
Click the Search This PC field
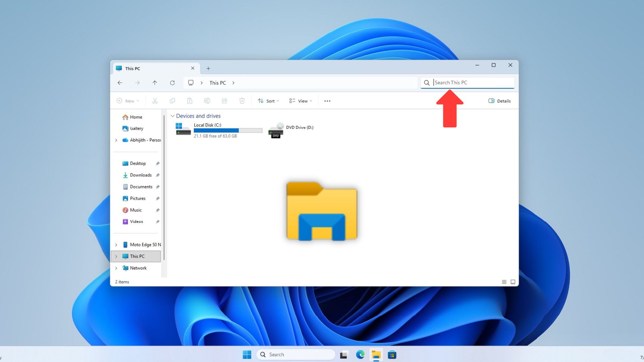tap(468, 83)
